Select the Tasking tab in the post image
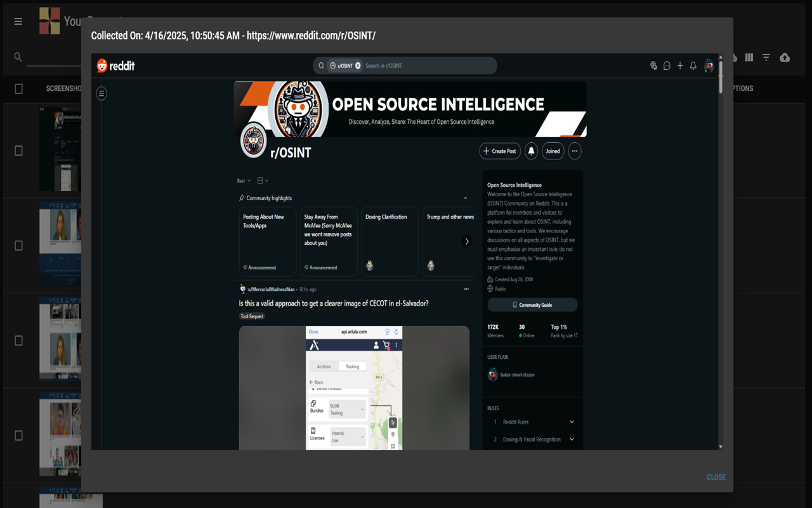 click(352, 366)
